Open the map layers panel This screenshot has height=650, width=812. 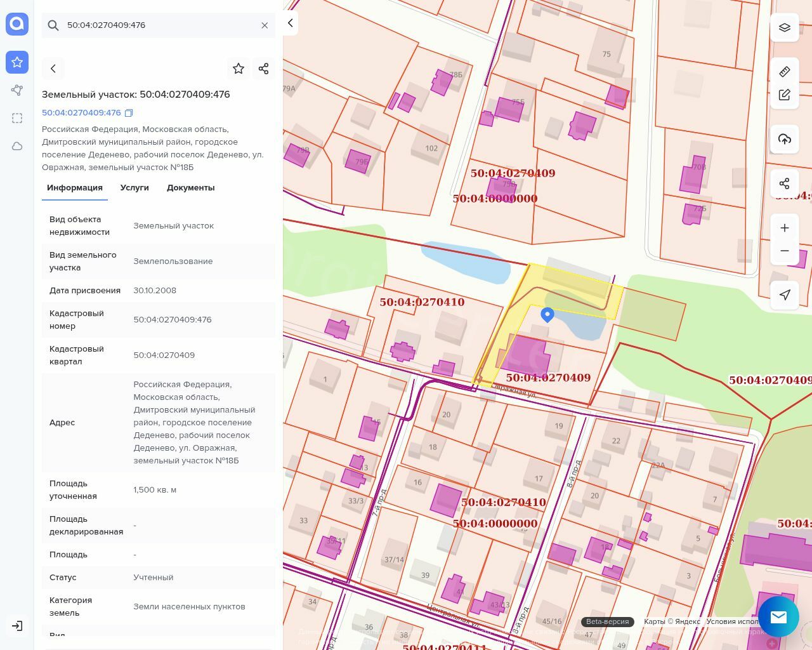click(x=784, y=28)
